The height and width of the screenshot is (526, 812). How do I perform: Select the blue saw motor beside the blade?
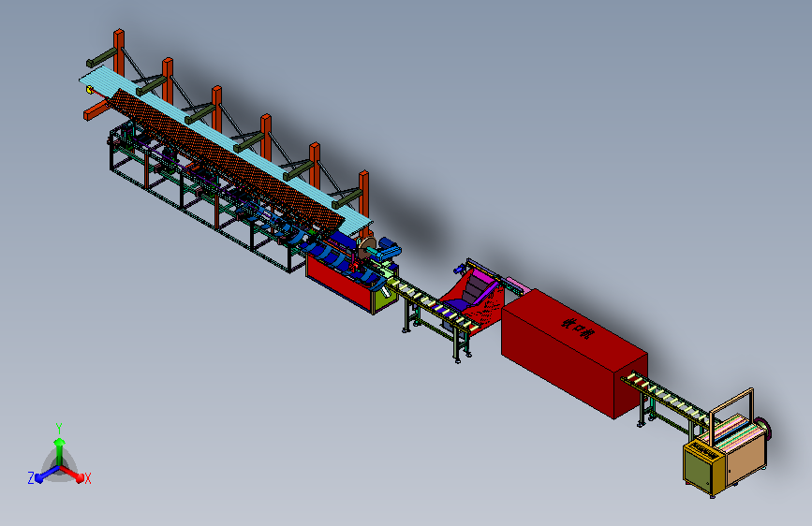coord(390,249)
